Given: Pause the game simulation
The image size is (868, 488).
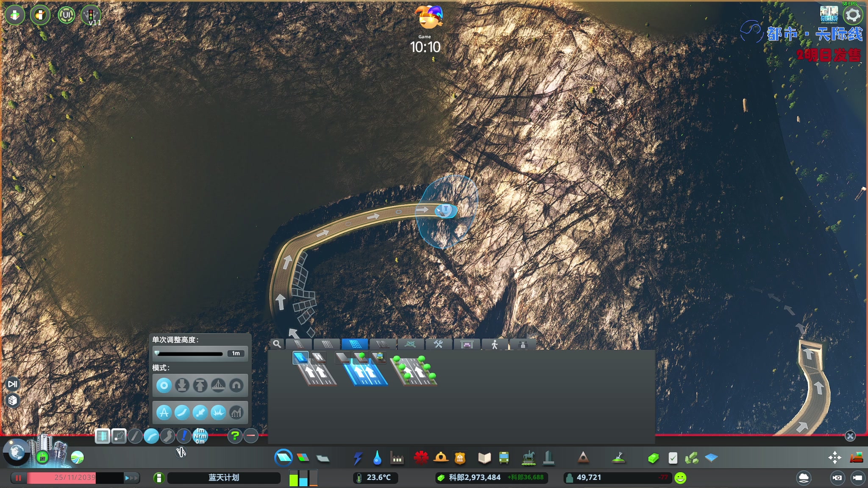Looking at the screenshot, I should pos(18,478).
